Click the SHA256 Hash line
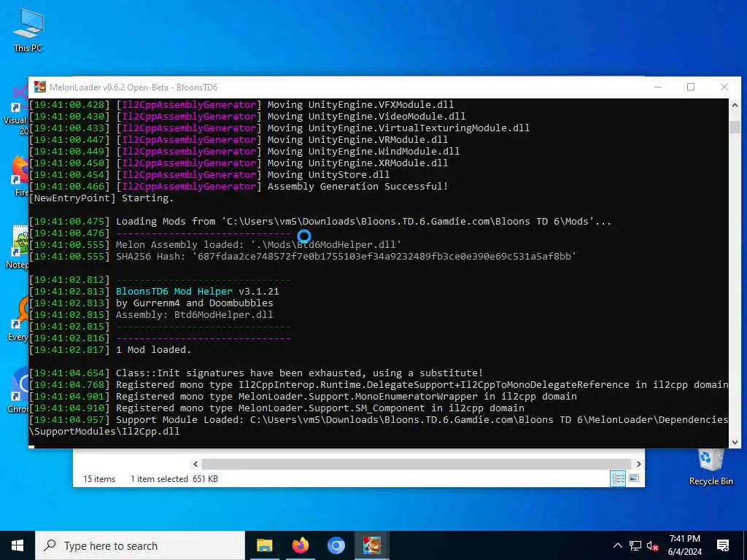The height and width of the screenshot is (560, 747). tap(346, 256)
